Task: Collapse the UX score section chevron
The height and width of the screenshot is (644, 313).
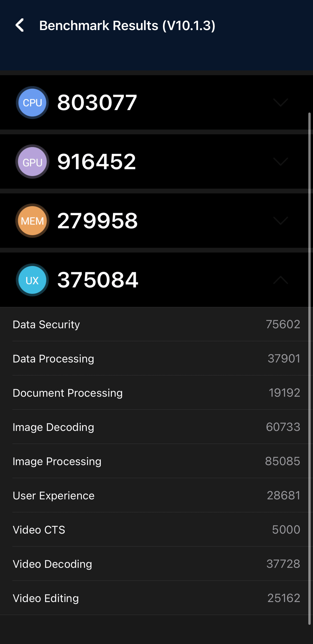Action: 281,280
